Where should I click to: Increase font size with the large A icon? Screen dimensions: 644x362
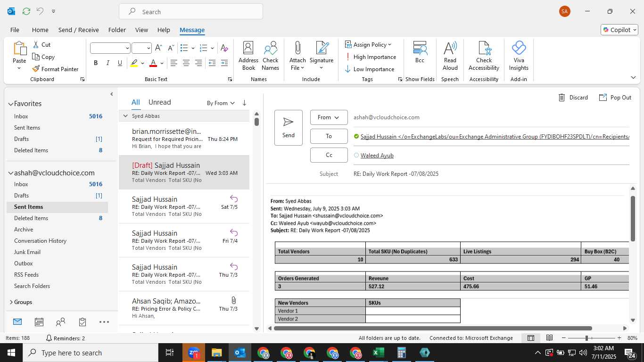click(x=158, y=48)
